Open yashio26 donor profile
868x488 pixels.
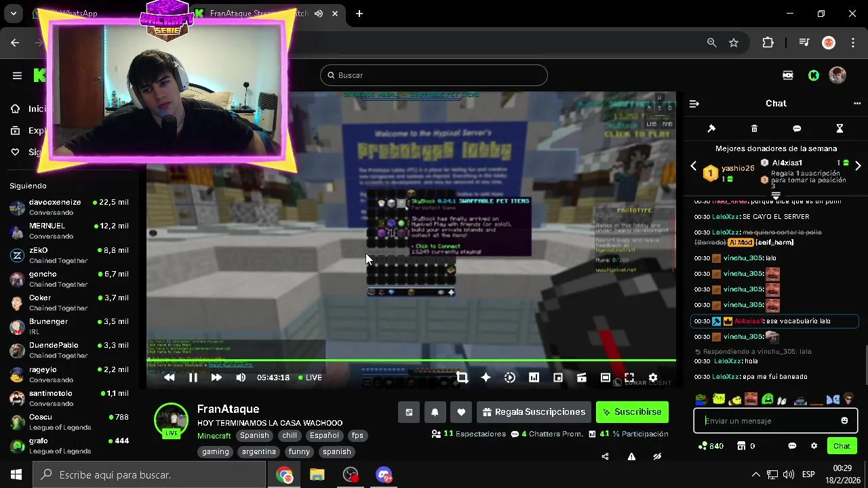tap(738, 168)
